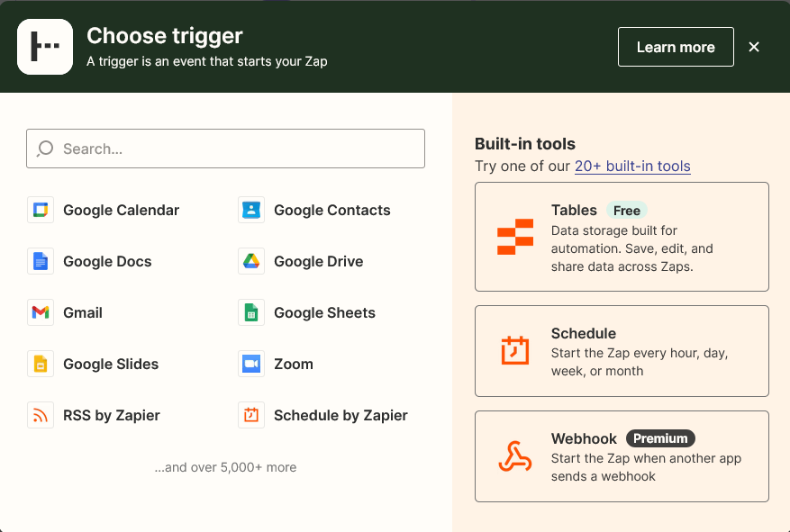Choose Google Drive from the list
The height and width of the screenshot is (532, 790).
(x=318, y=261)
